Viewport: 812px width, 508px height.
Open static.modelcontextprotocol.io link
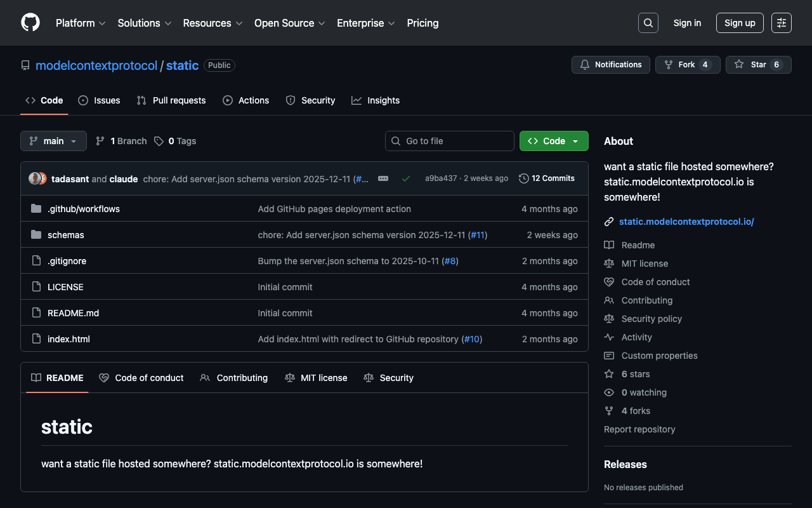[x=686, y=222]
